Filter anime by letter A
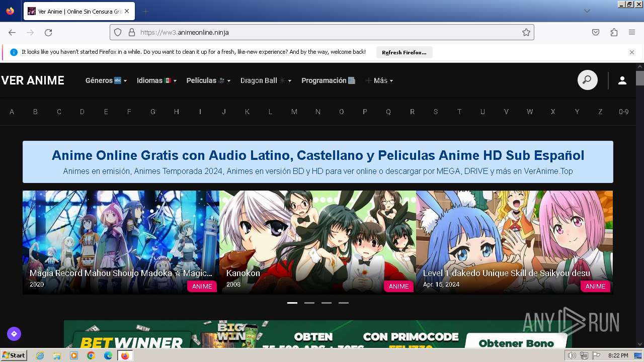Viewport: 644px width, 362px height. click(12, 112)
